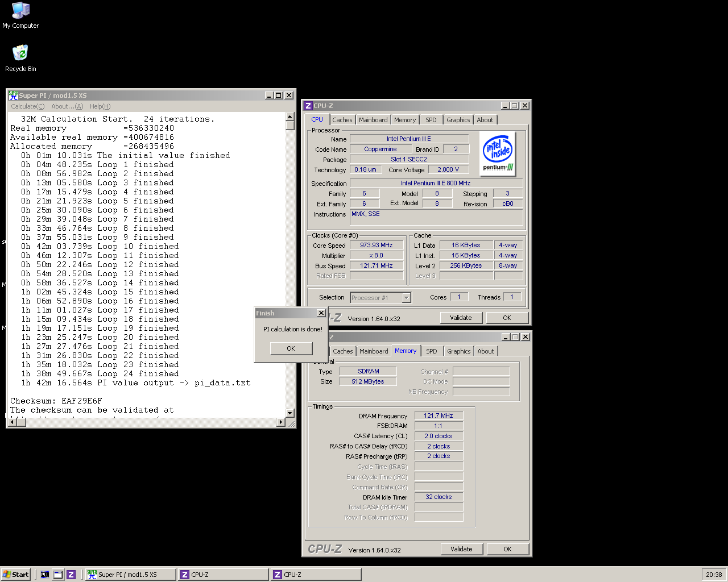The height and width of the screenshot is (582, 728).
Task: Launch the command prompt quick launch icon
Action: pyautogui.click(x=45, y=575)
